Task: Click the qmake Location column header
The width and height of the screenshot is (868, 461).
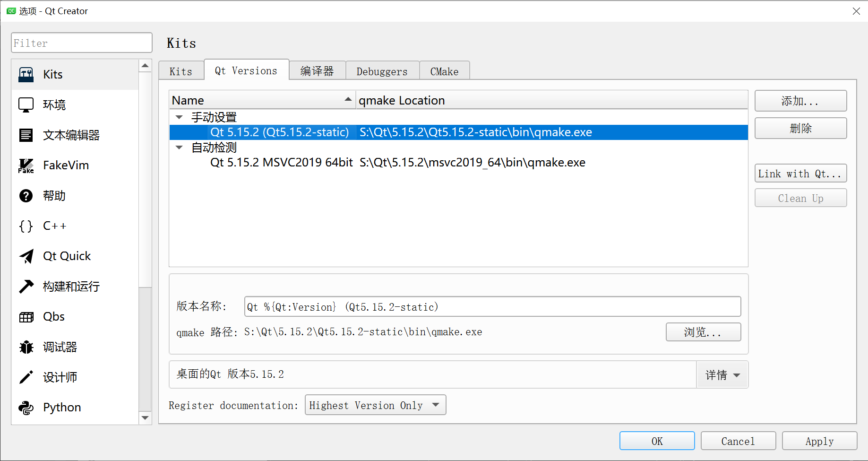Action: click(551, 100)
